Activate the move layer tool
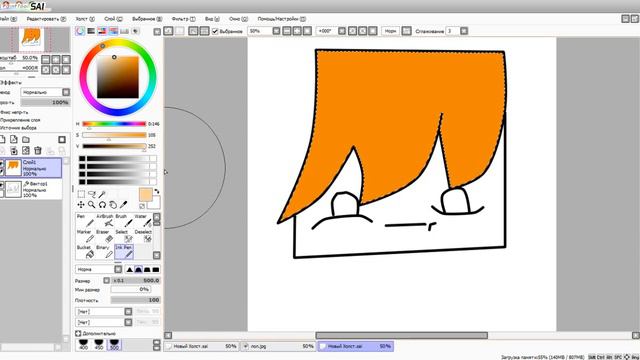The image size is (640, 360). click(81, 204)
